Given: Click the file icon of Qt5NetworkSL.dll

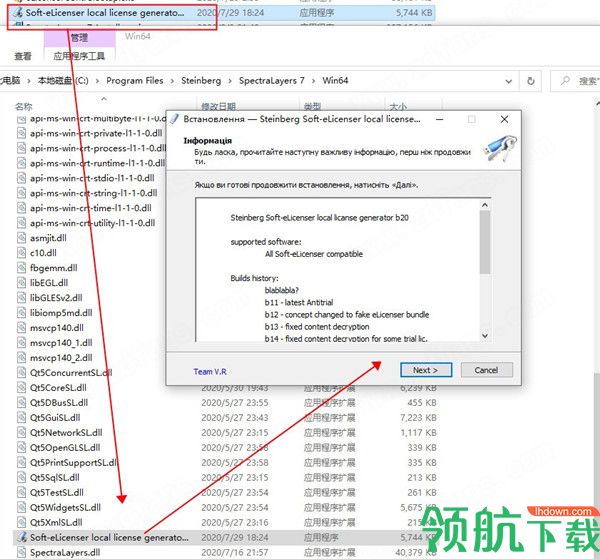Looking at the screenshot, I should (x=21, y=432).
